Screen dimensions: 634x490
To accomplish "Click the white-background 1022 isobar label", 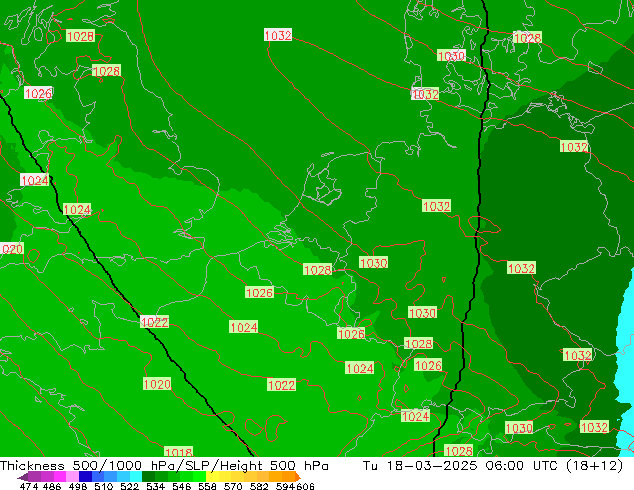I will click(x=154, y=322).
